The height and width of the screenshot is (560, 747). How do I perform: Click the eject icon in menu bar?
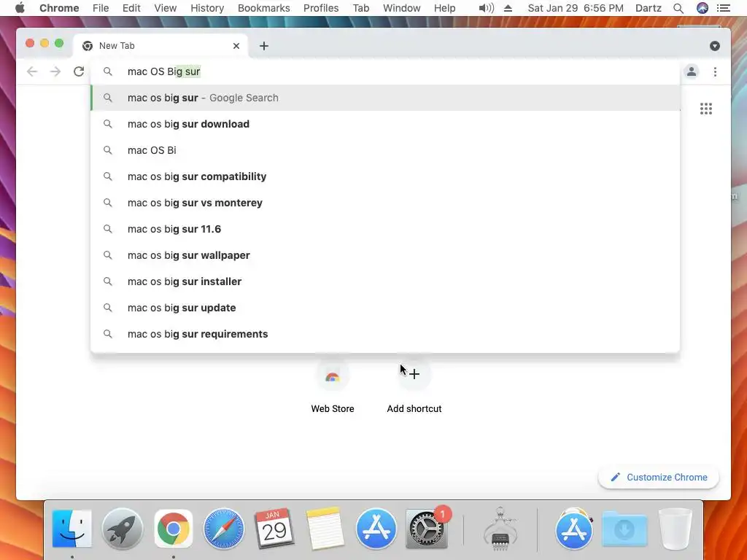point(508,8)
